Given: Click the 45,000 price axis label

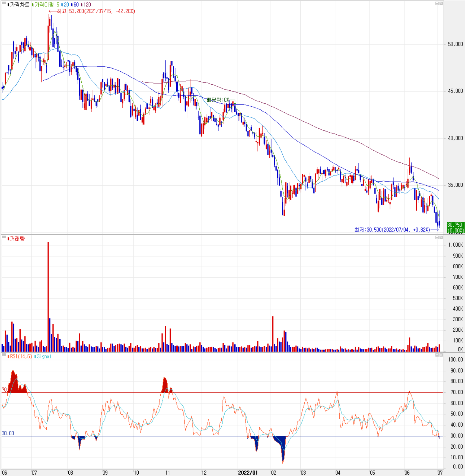Looking at the screenshot, I should click(455, 91).
